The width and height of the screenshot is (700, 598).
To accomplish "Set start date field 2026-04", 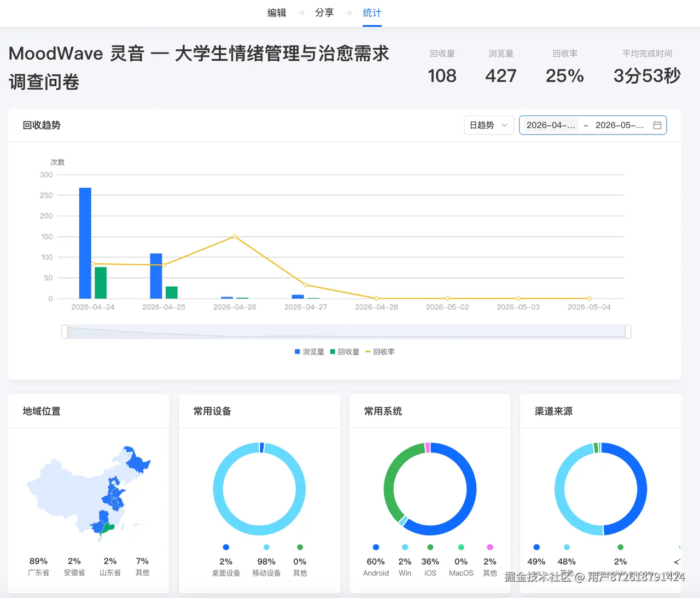I will point(551,125).
